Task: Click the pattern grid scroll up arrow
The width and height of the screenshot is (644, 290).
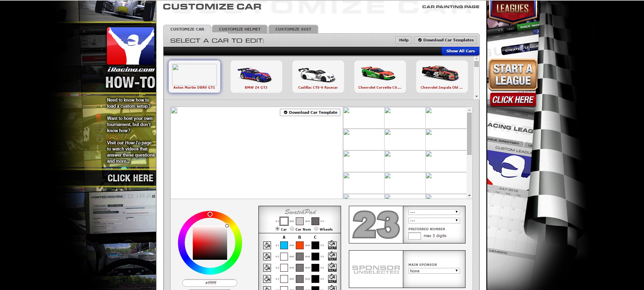Action: coord(469,110)
